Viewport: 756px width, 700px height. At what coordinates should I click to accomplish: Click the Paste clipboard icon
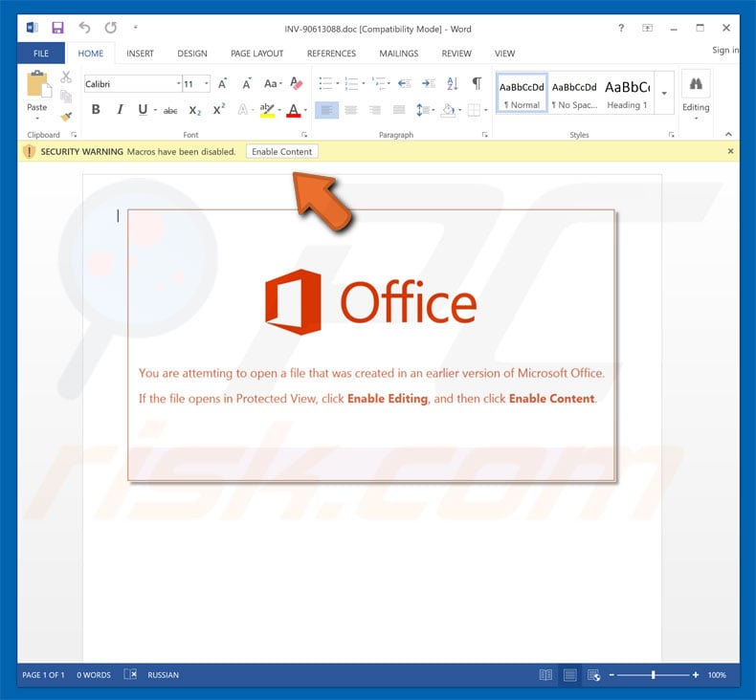point(37,84)
